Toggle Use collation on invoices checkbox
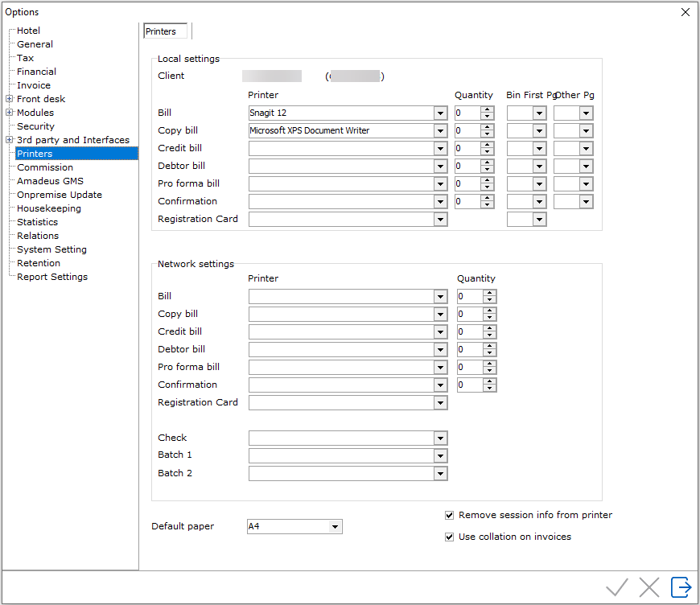 point(450,537)
